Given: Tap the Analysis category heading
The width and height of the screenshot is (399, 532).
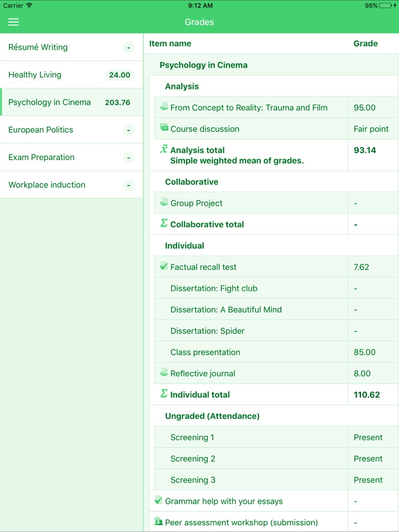Looking at the screenshot, I should (182, 87).
